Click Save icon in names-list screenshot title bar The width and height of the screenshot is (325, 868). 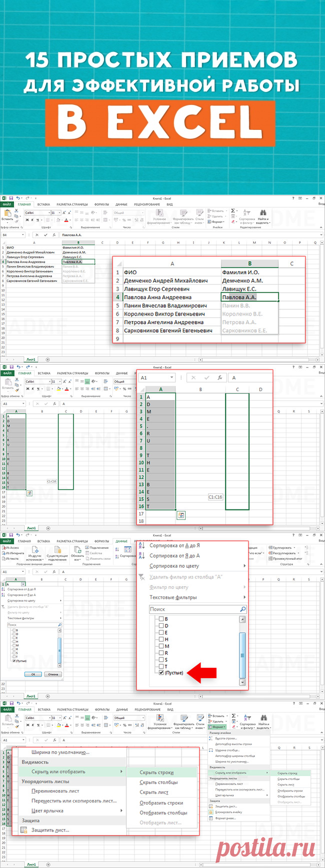(11, 199)
